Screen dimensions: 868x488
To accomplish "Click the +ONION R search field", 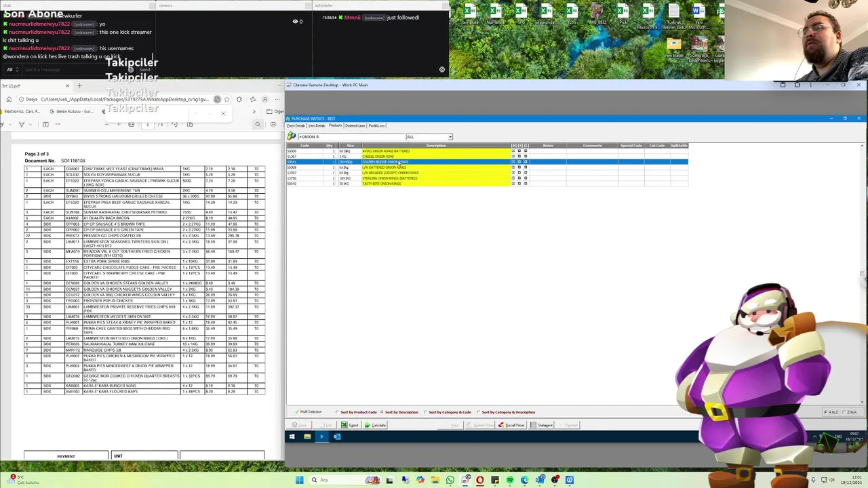I will click(351, 137).
